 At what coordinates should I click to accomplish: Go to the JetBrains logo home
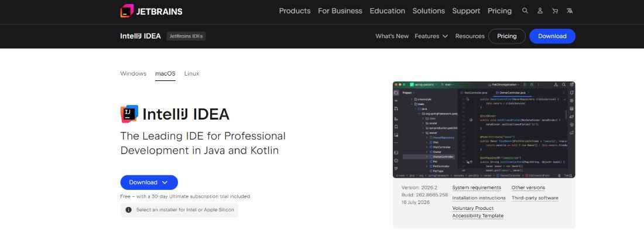tap(151, 11)
